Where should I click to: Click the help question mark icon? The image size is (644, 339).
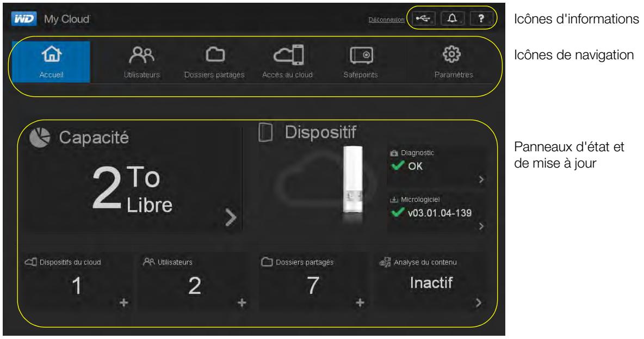tap(481, 19)
